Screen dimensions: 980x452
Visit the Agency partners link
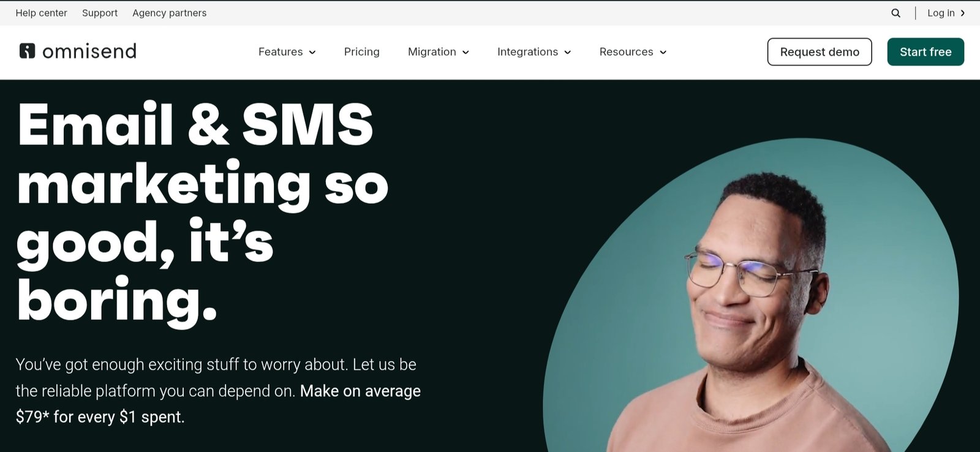pyautogui.click(x=170, y=13)
